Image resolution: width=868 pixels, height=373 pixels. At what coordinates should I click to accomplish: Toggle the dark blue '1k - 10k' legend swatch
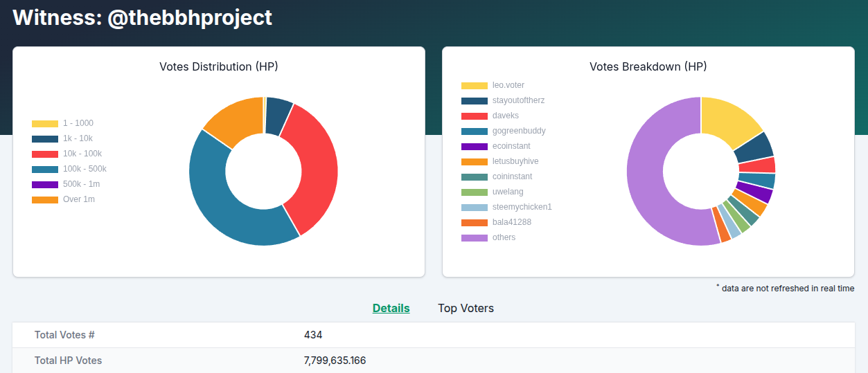tap(45, 139)
